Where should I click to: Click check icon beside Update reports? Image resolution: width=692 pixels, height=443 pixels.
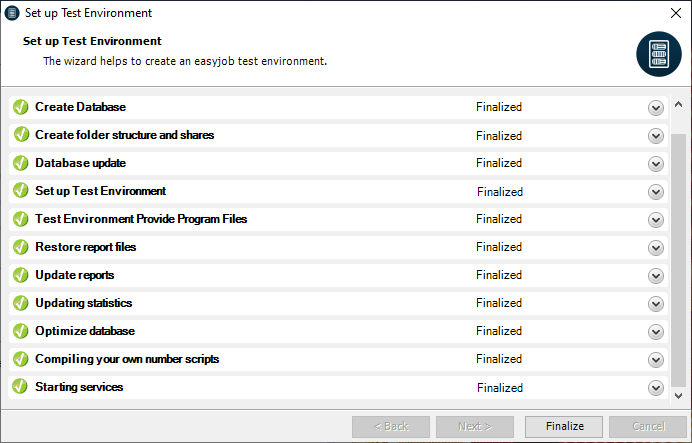(21, 275)
